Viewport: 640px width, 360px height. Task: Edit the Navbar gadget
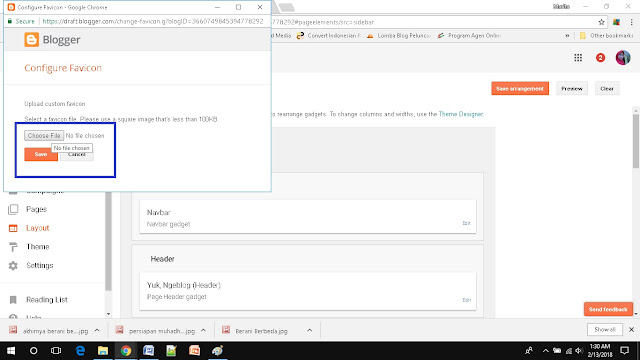pos(467,223)
